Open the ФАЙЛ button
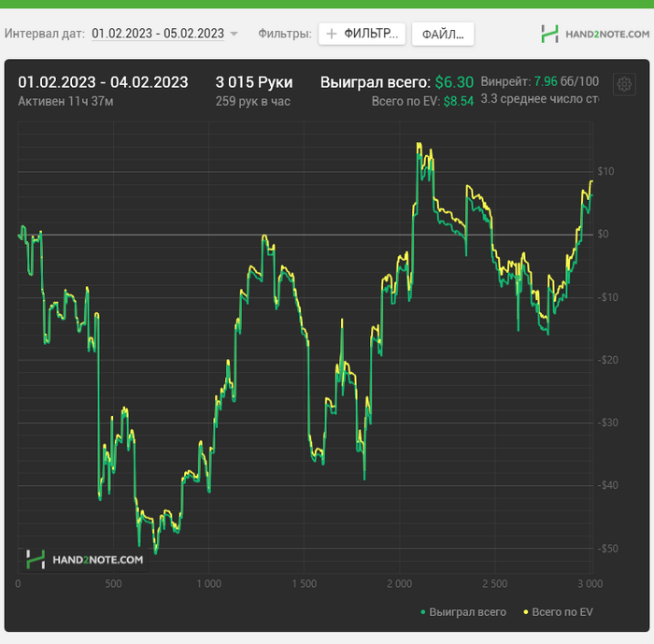 click(x=443, y=34)
